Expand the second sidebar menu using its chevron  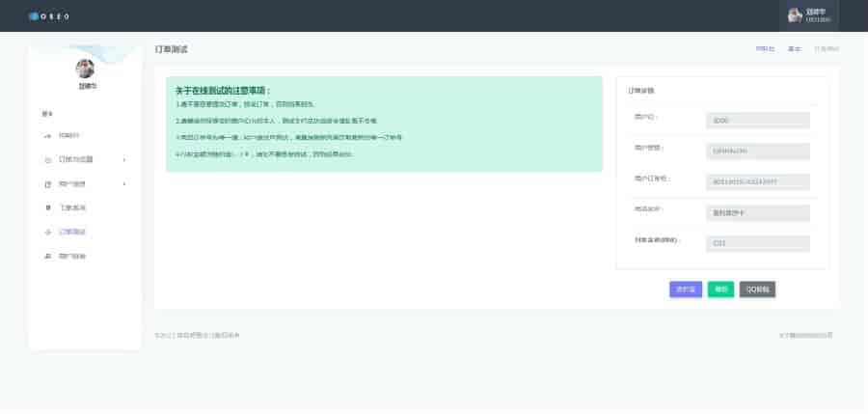[124, 159]
